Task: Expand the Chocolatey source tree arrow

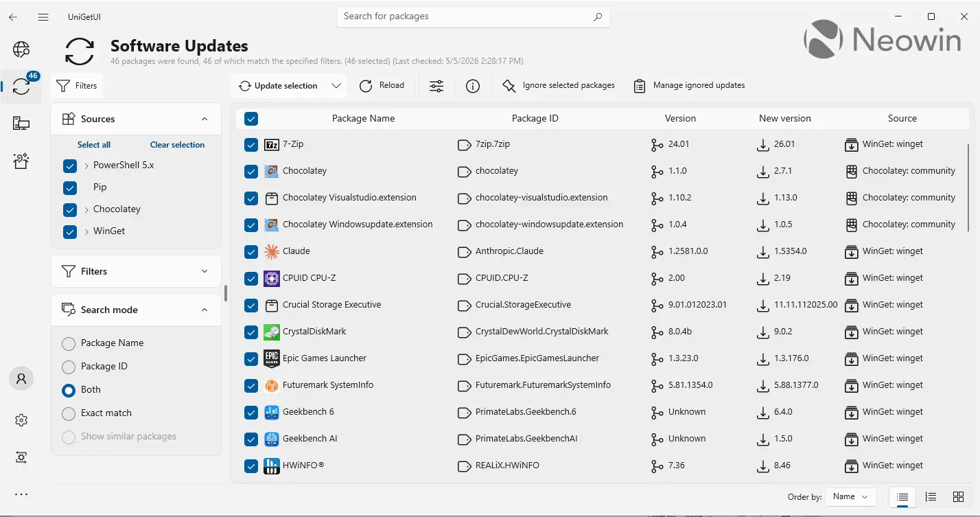Action: tap(86, 209)
